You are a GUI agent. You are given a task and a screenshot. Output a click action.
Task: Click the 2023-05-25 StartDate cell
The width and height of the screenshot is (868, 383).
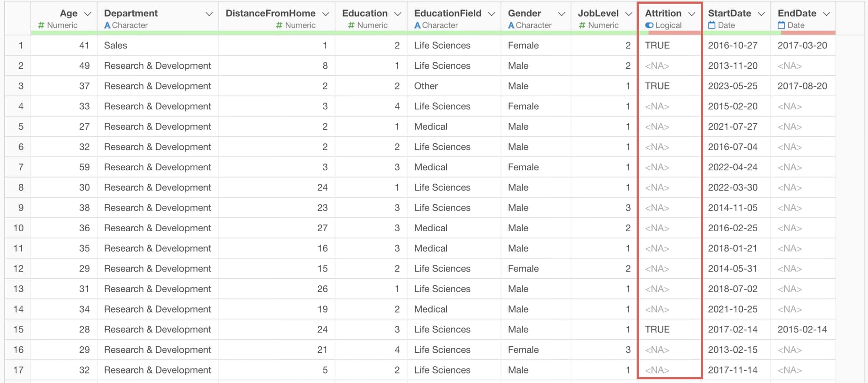(732, 86)
